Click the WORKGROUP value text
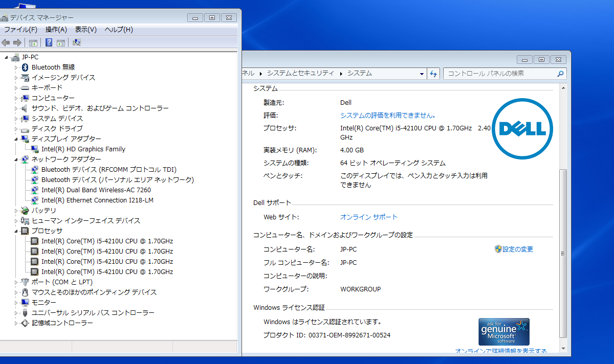The width and height of the screenshot is (614, 364). click(x=361, y=289)
